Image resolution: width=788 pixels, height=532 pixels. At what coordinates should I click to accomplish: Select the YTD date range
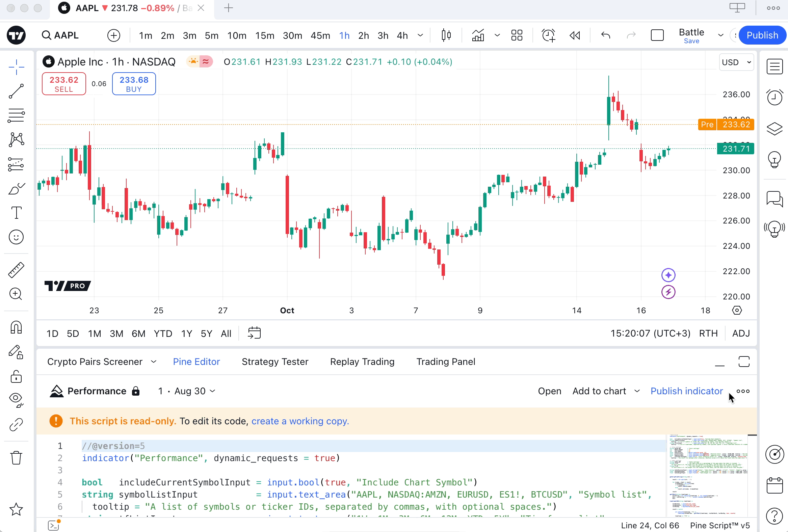coord(163,334)
